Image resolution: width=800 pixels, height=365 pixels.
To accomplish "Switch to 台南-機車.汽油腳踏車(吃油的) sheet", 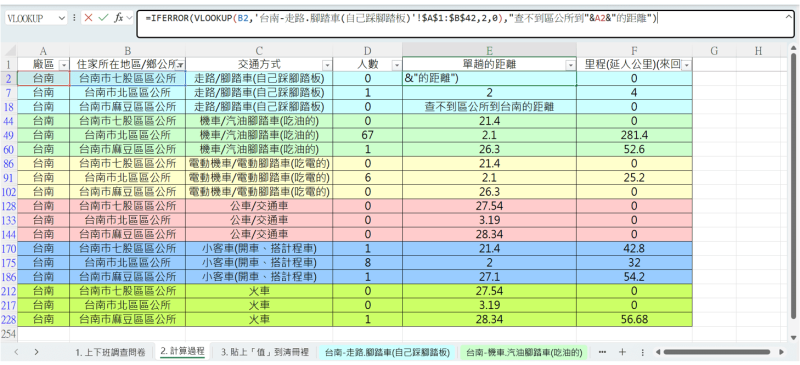I will [x=524, y=352].
